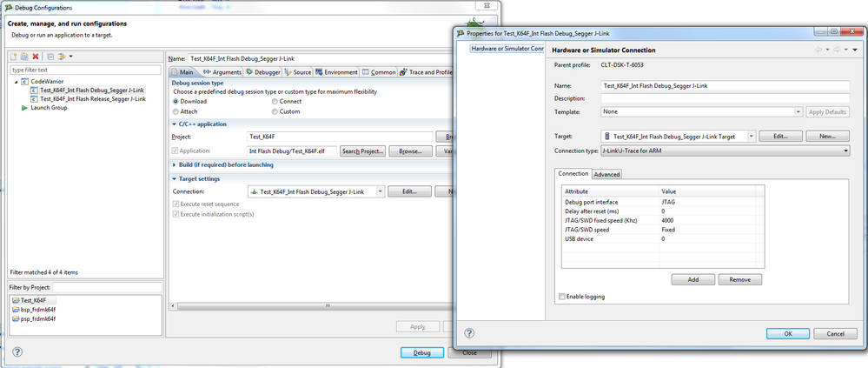Click the type filter text field
Viewport: 868px width, 368px height.
tap(86, 70)
